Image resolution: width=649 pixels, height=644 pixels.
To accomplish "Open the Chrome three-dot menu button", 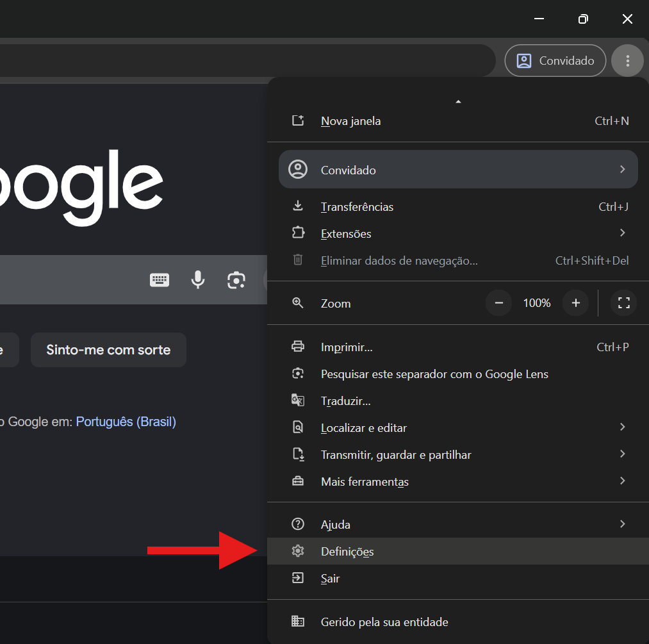I will (627, 61).
